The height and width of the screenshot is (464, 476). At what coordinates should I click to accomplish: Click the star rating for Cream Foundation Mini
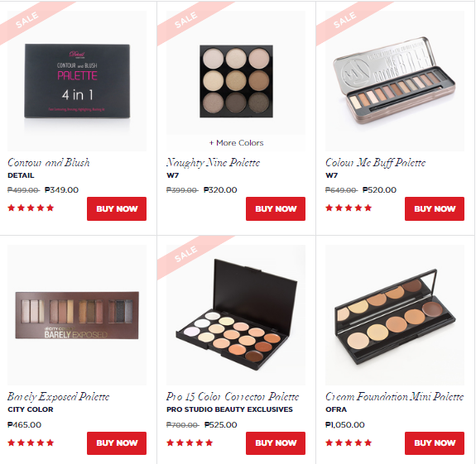pos(349,442)
